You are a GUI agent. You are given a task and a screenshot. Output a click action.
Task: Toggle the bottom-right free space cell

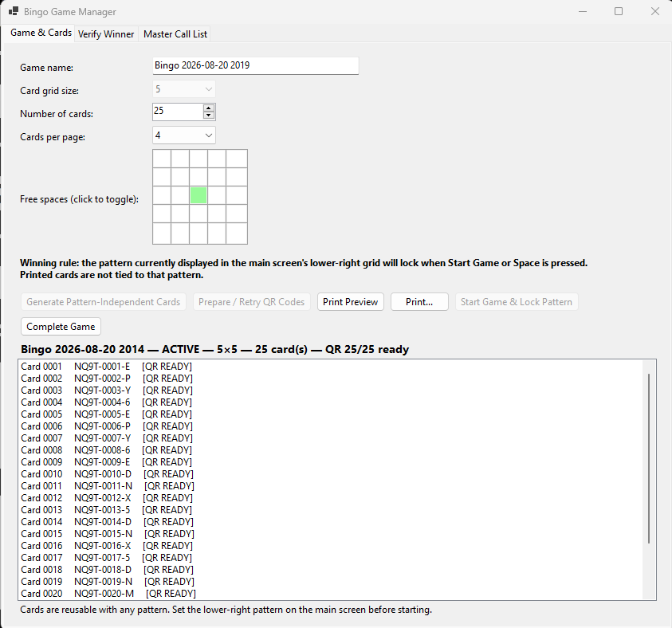tap(237, 233)
